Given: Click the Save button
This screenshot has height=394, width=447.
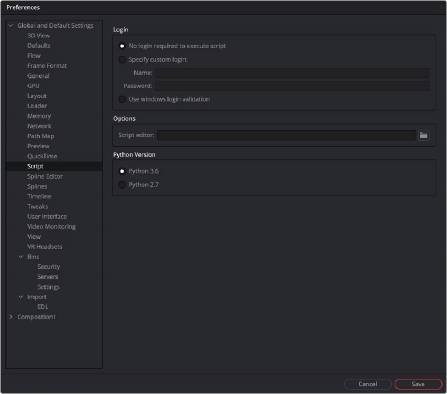Looking at the screenshot, I should [x=418, y=384].
